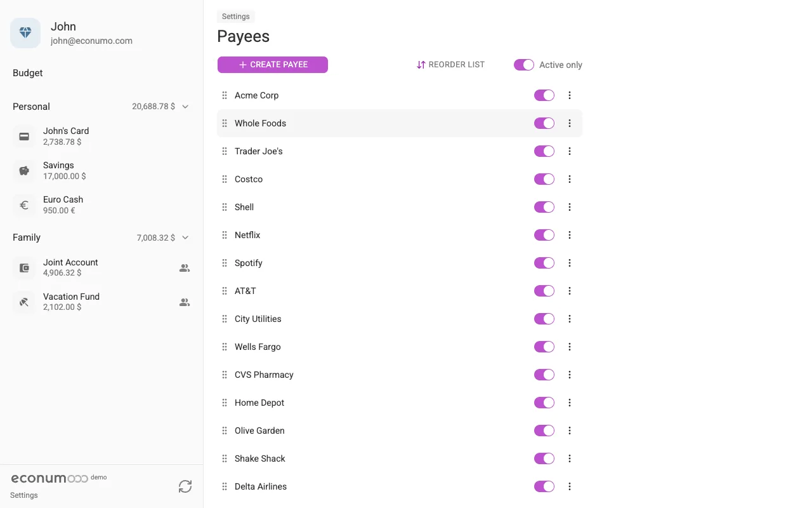Click John's Card credit card icon
The image size is (812, 508).
[24, 137]
